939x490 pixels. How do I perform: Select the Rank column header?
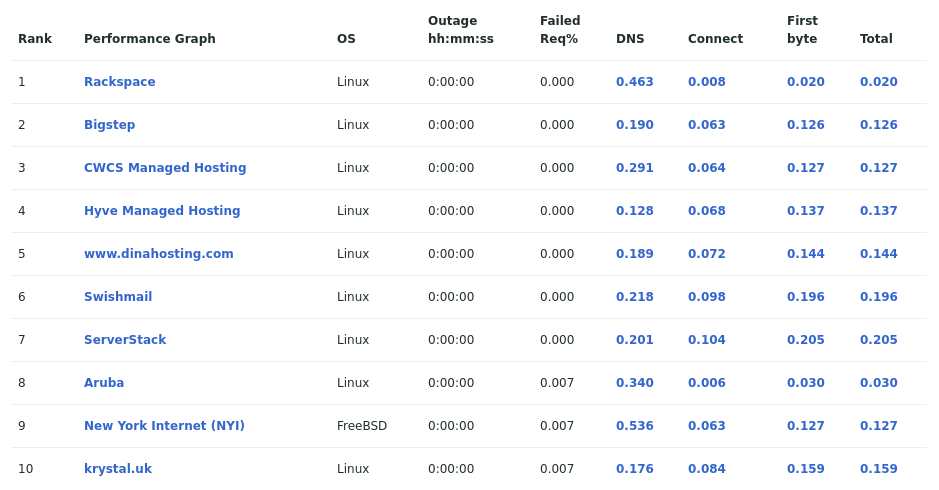(35, 39)
